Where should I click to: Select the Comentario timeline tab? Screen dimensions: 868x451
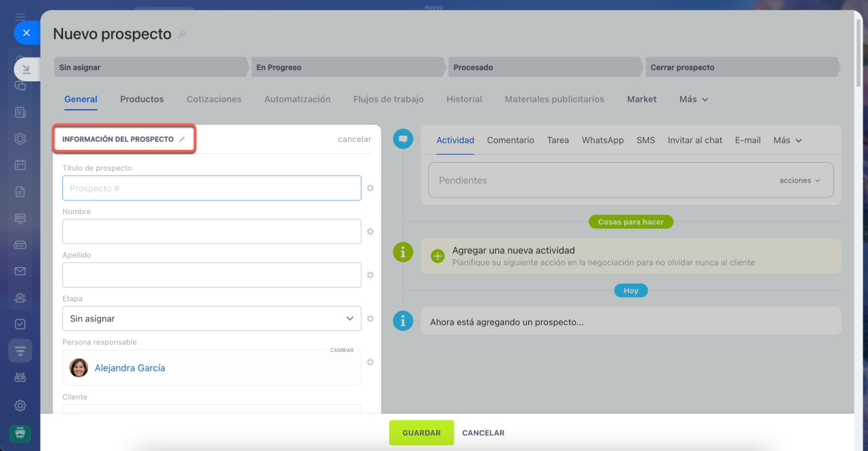[511, 140]
